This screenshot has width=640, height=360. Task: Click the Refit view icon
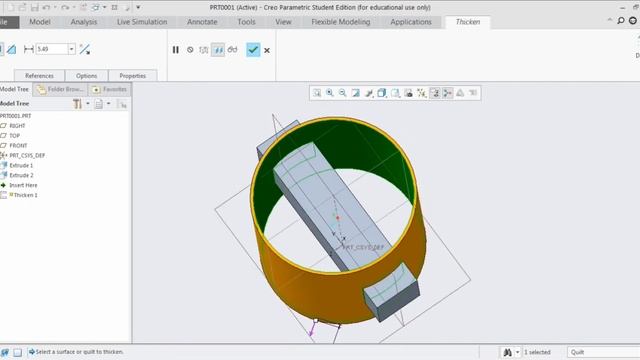click(x=317, y=93)
